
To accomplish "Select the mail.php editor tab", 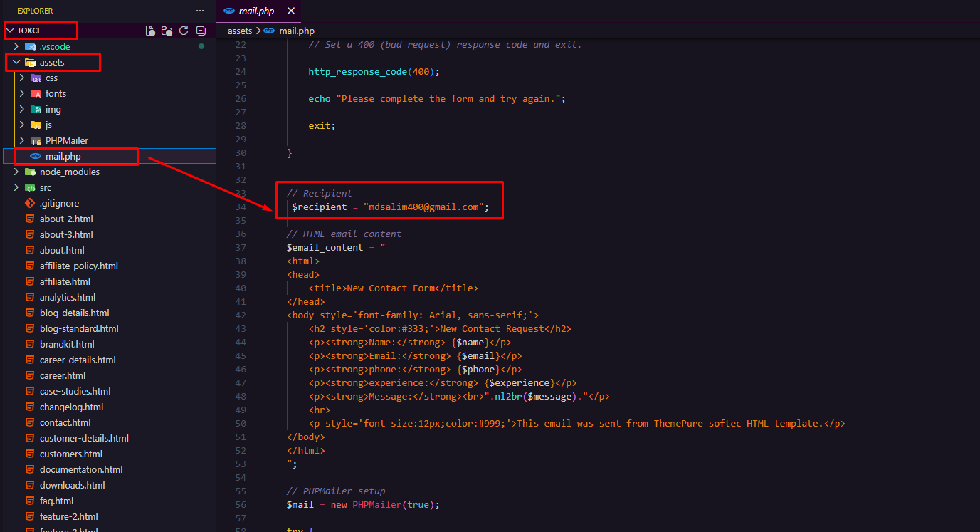I will click(x=259, y=11).
